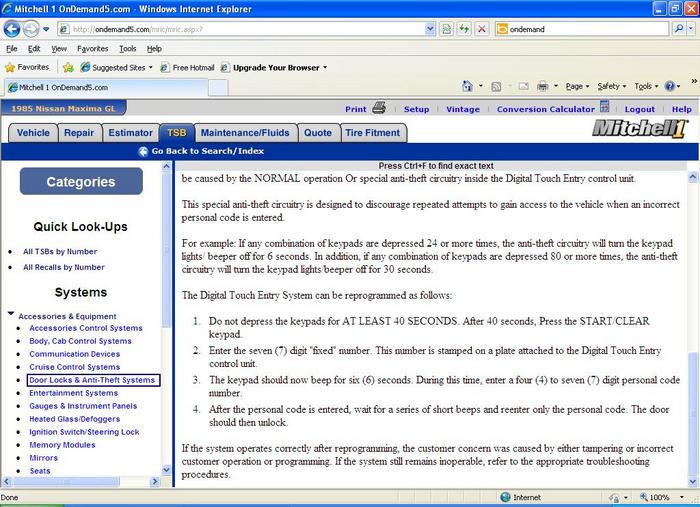Image resolution: width=700 pixels, height=507 pixels.
Task: Collapse the Accessories & Equipment tree arrow
Action: click(x=11, y=314)
